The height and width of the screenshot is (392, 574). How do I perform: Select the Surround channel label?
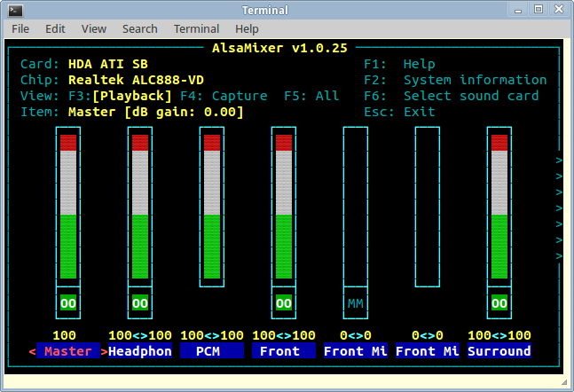[x=499, y=351]
